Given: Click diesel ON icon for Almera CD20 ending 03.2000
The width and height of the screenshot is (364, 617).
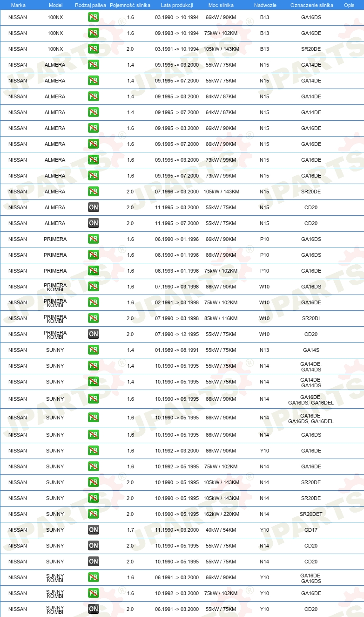Looking at the screenshot, I should [x=94, y=207].
